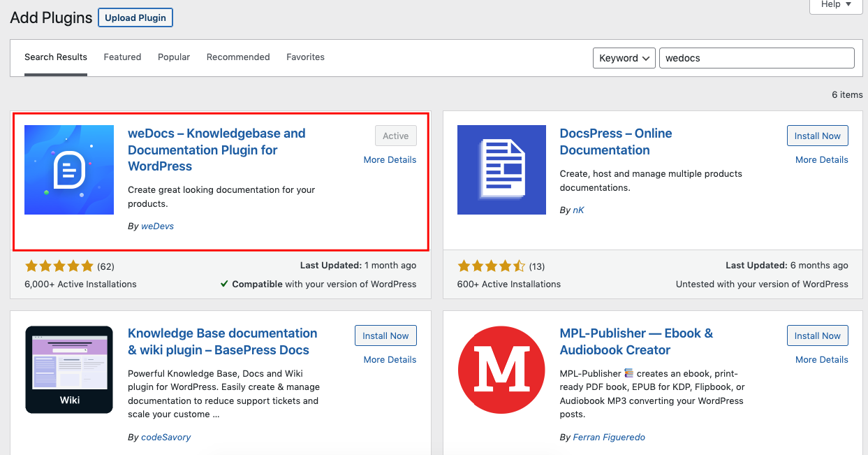The image size is (868, 455).
Task: Open the Help dropdown
Action: click(836, 5)
